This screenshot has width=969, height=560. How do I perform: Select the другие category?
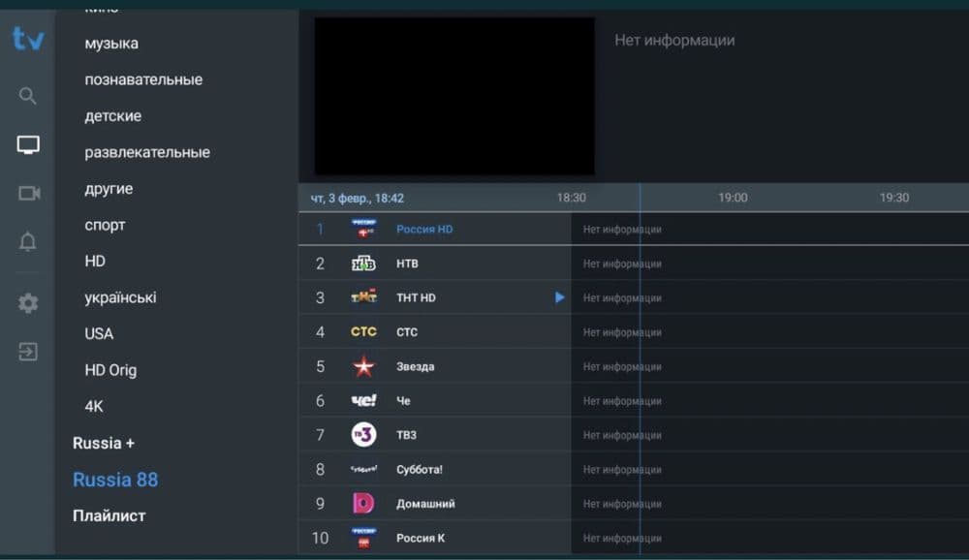109,189
